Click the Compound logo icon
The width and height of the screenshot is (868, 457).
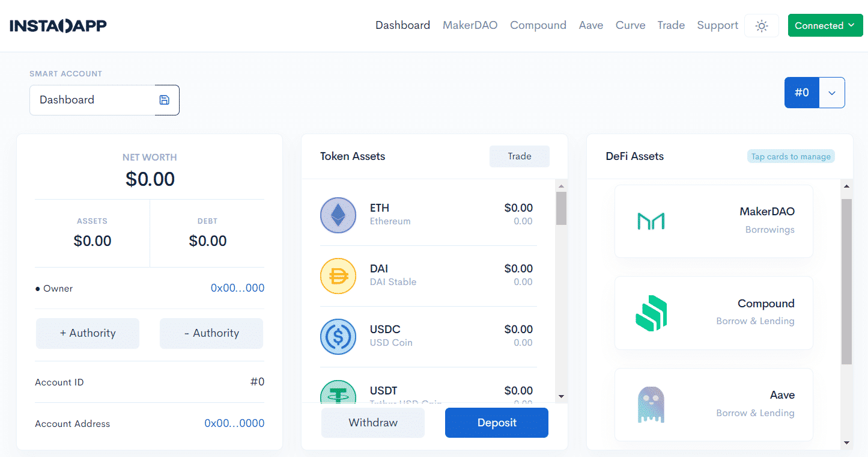[x=651, y=313]
